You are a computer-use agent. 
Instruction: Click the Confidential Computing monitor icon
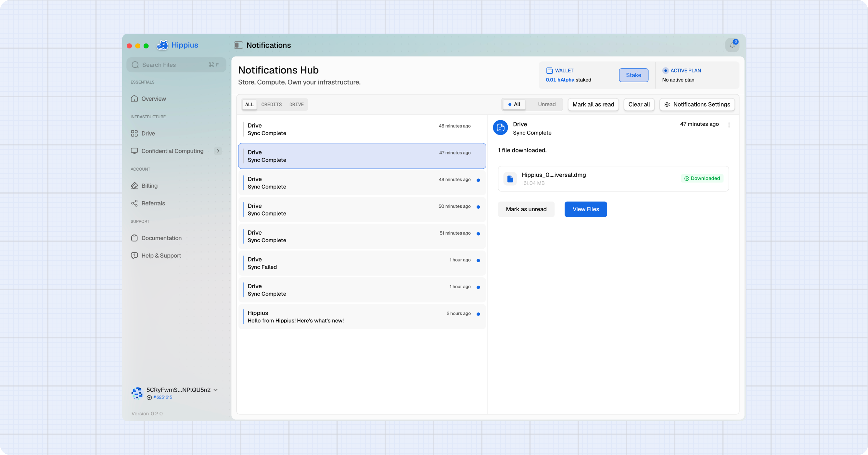click(x=134, y=151)
